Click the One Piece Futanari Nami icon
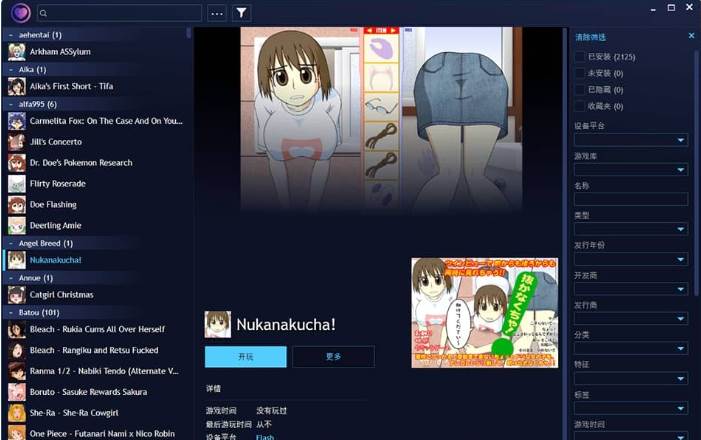Image resolution: width=701 pixels, height=440 pixels. tap(17, 432)
